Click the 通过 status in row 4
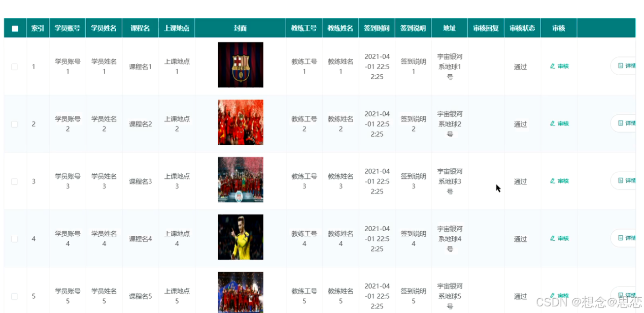The width and height of the screenshot is (644, 313). point(521,239)
